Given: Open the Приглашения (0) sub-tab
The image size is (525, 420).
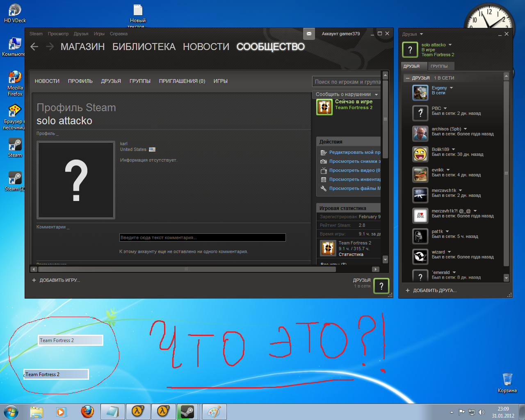Looking at the screenshot, I should [182, 81].
